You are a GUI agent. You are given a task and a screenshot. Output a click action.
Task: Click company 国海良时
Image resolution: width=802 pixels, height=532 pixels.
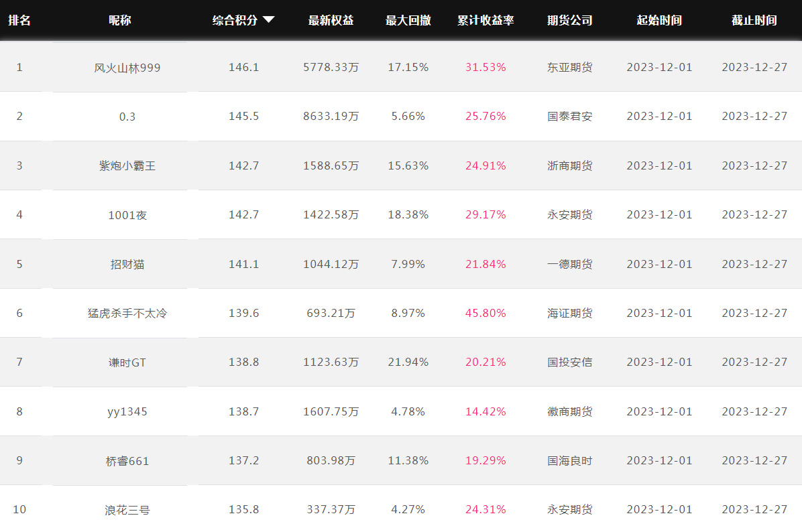[570, 461]
